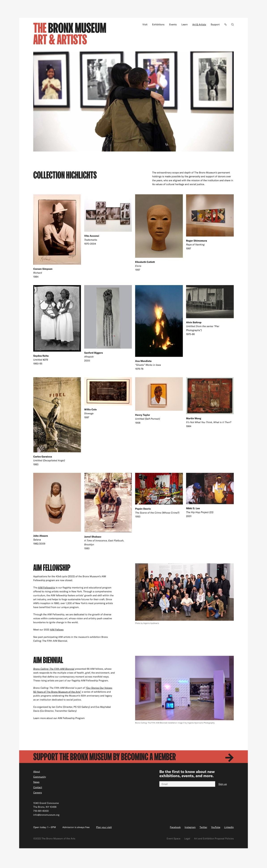Open the Events navigation link
This screenshot has width=267, height=868.
(173, 25)
